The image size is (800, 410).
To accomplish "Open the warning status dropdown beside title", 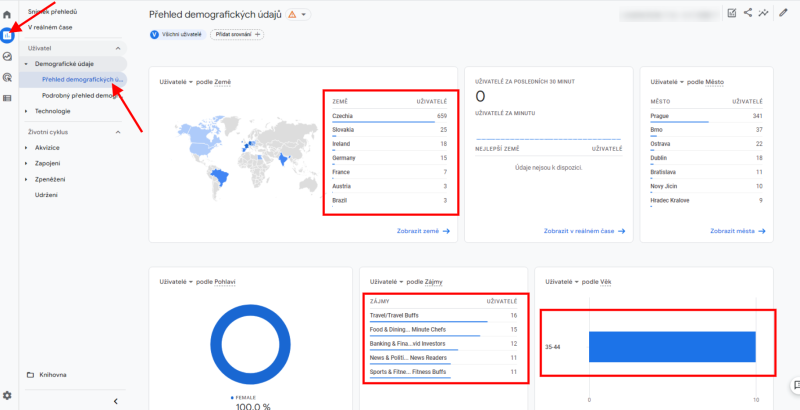I will coord(298,15).
